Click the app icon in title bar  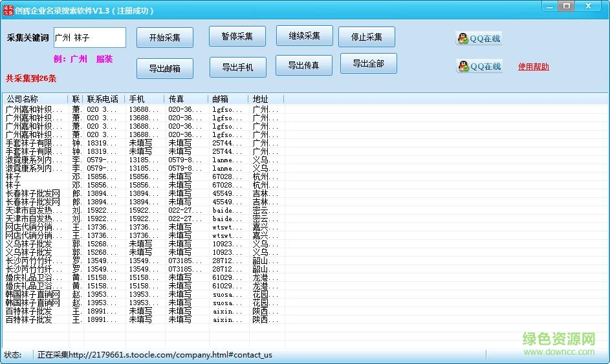pos(8,10)
